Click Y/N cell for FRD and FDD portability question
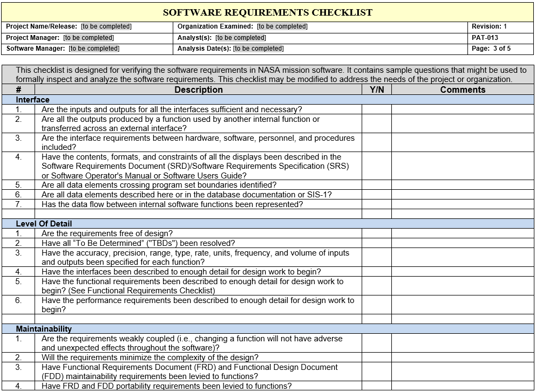The image size is (536, 392). coord(376,386)
